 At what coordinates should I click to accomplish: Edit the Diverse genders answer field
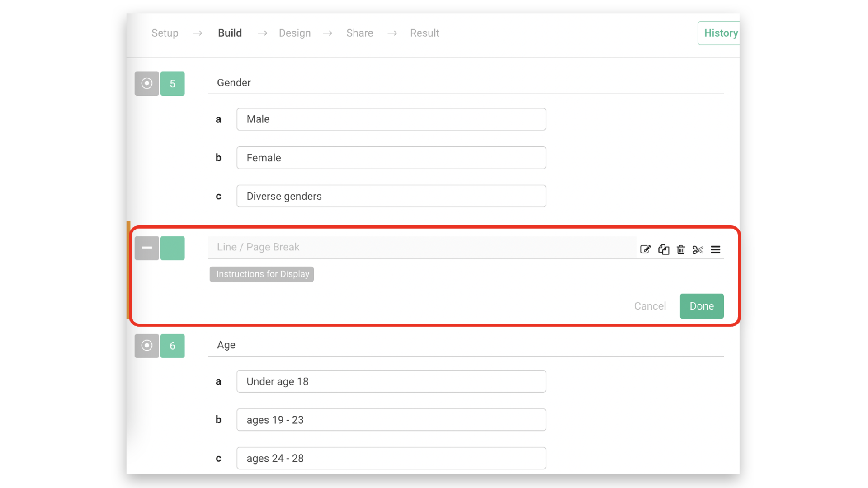pos(391,196)
